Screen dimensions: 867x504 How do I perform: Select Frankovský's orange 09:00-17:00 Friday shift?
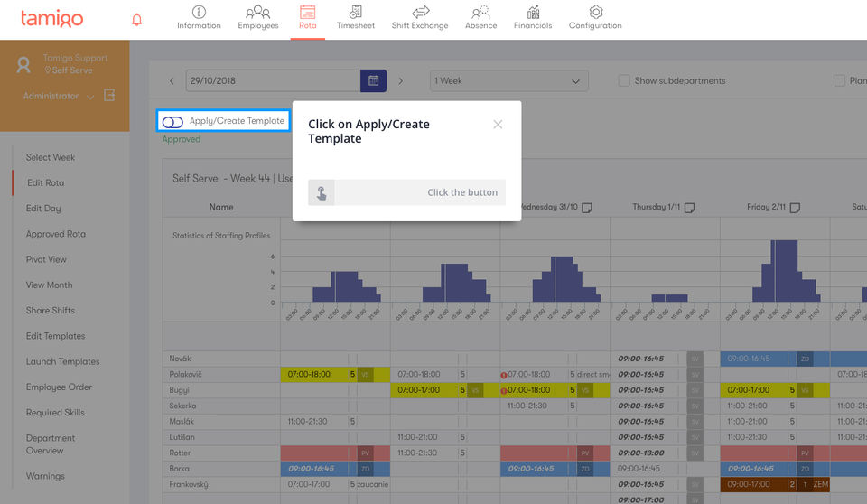(775, 484)
